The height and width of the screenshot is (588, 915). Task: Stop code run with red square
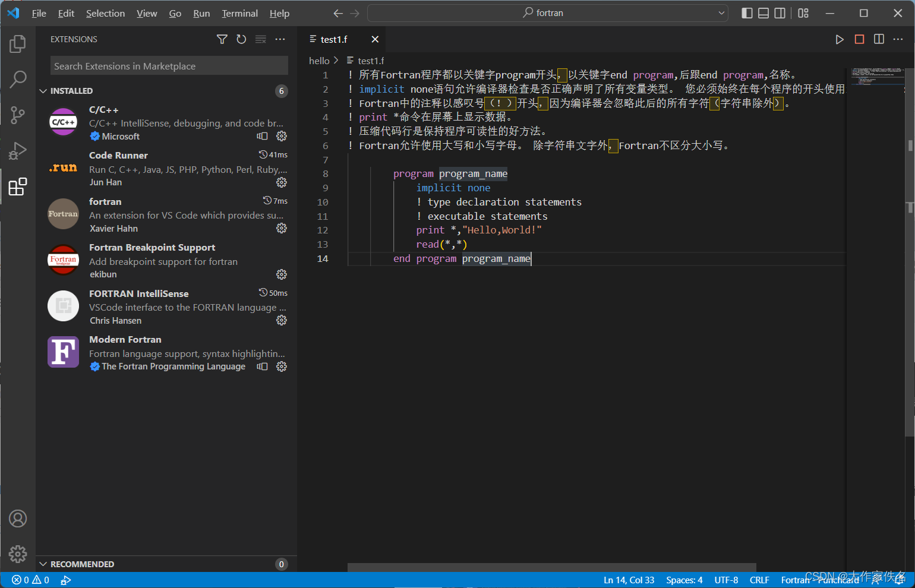(859, 39)
